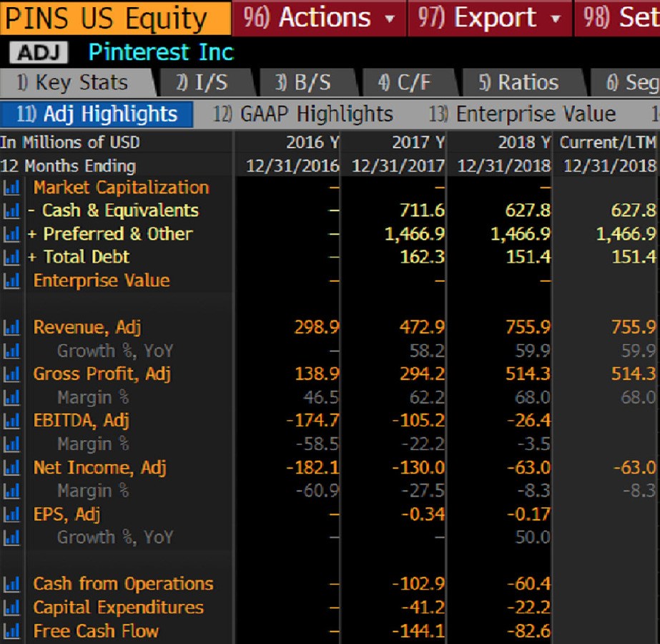660x644 pixels.
Task: Click 2017 net income value -130.0
Action: pyautogui.click(x=418, y=467)
